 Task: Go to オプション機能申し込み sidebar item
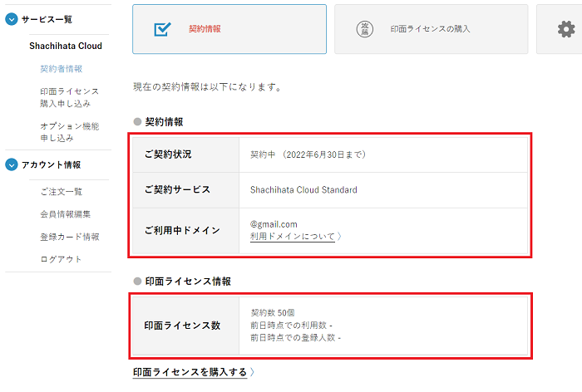click(69, 131)
